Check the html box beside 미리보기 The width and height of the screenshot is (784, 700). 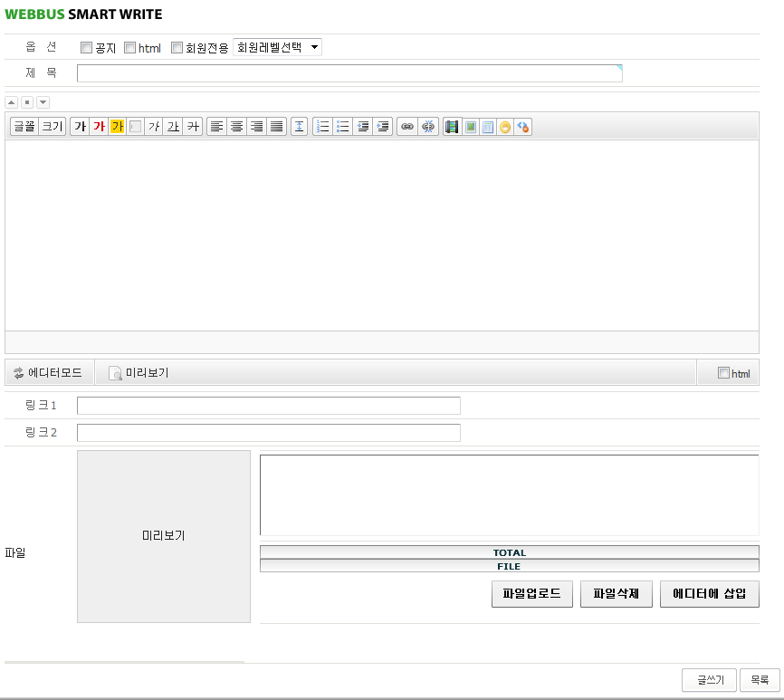coord(722,372)
